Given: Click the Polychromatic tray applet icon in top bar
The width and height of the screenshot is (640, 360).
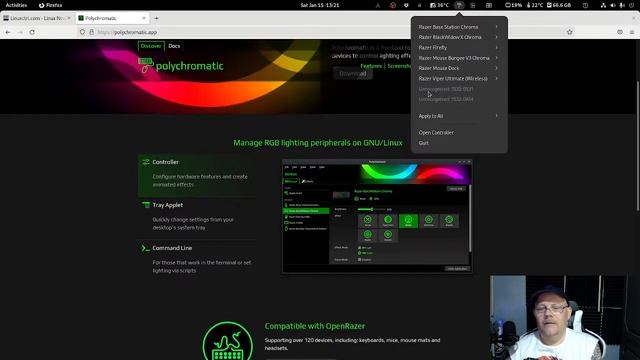Looking at the screenshot, I should 459,5.
